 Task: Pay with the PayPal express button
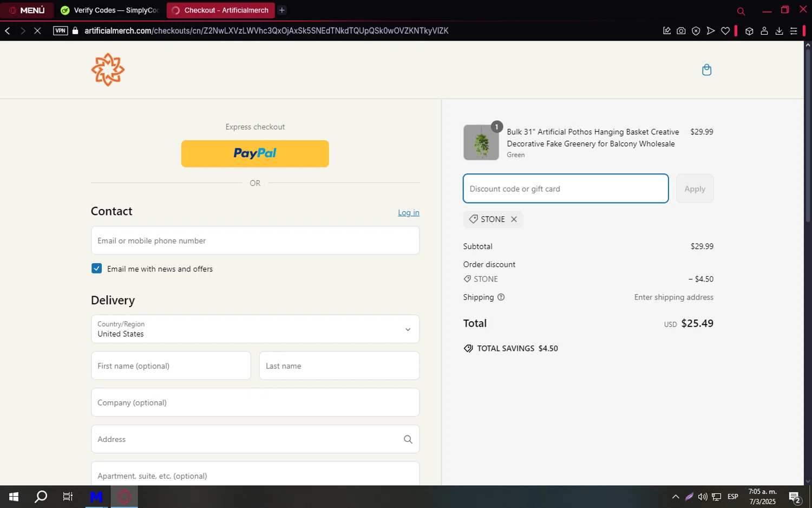point(255,154)
